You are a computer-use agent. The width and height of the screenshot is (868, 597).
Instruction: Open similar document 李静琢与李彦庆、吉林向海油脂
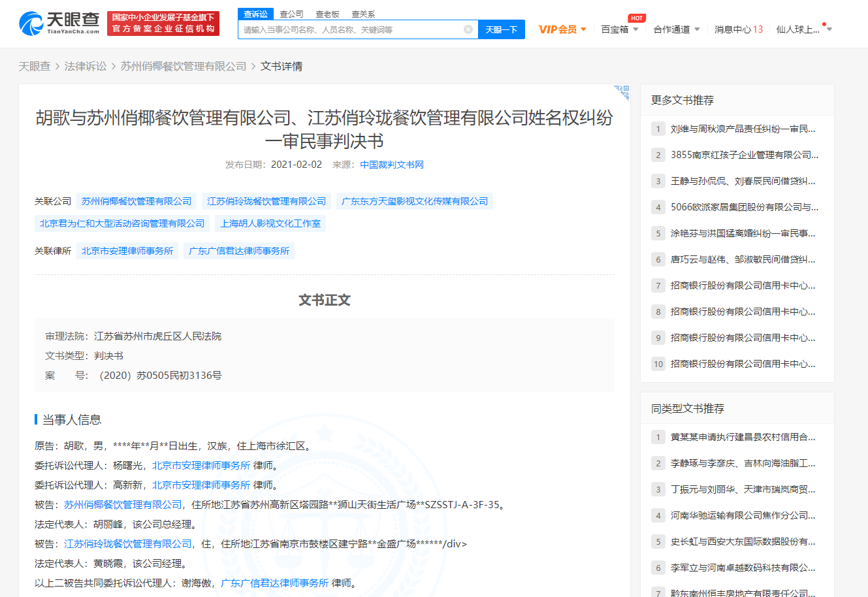[x=743, y=463]
